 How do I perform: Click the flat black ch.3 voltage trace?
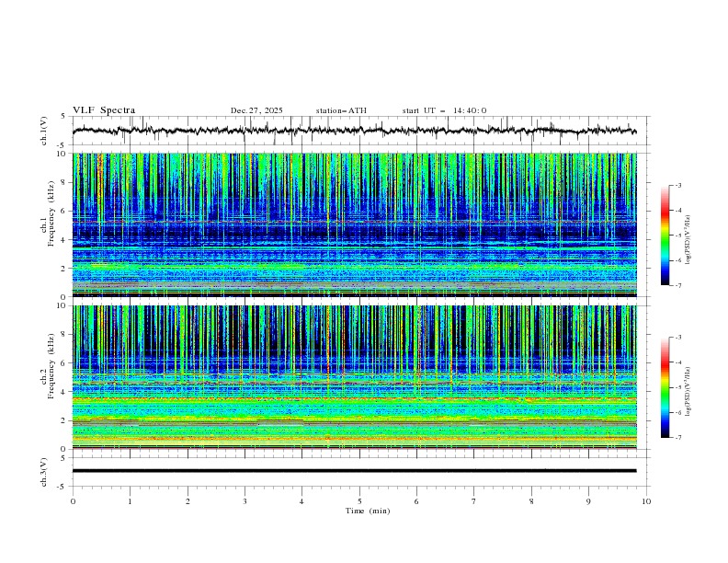pos(354,471)
